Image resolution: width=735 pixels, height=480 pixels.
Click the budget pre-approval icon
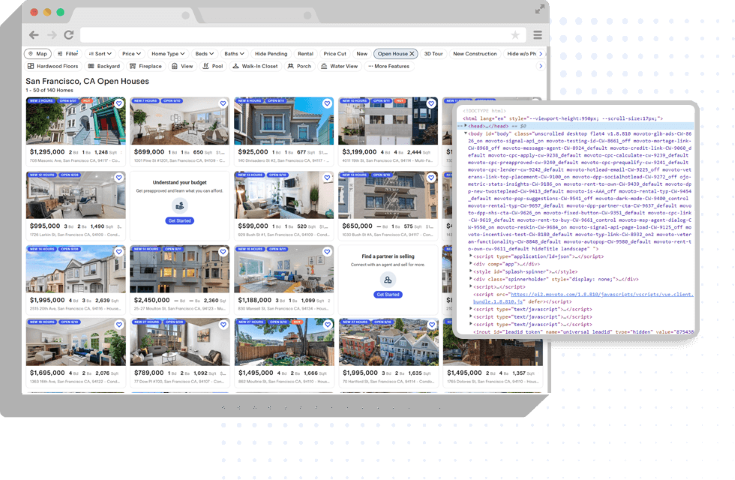tap(180, 205)
